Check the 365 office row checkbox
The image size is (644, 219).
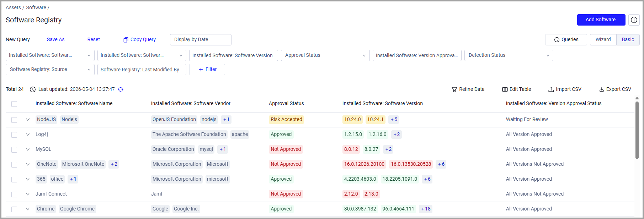pyautogui.click(x=14, y=180)
